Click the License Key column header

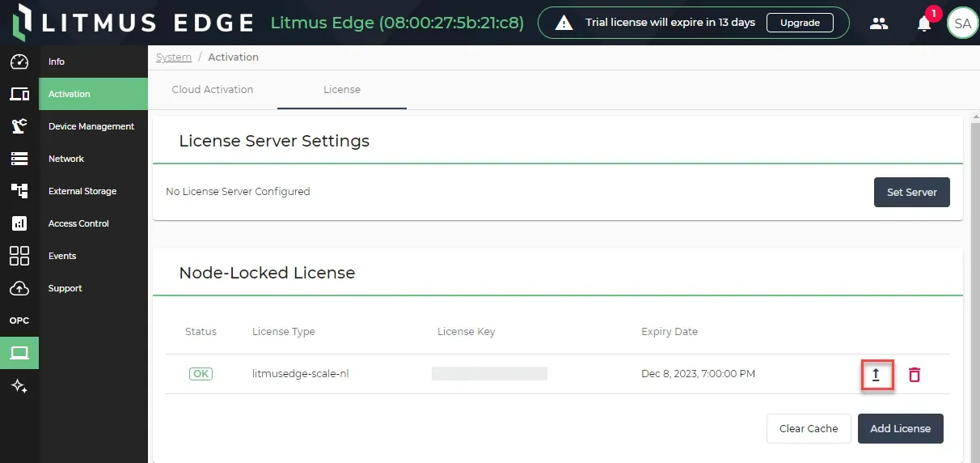467,332
